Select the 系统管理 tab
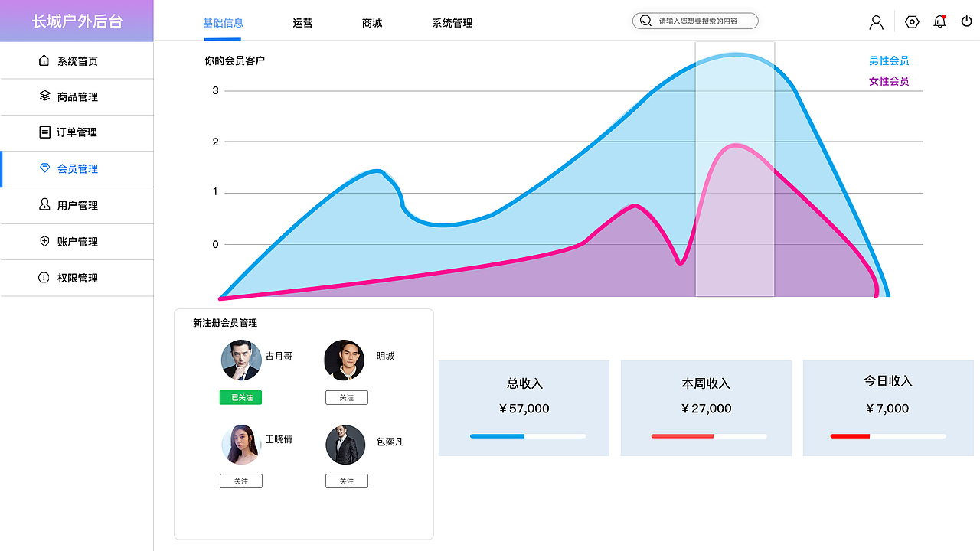This screenshot has width=980, height=551. pyautogui.click(x=452, y=23)
